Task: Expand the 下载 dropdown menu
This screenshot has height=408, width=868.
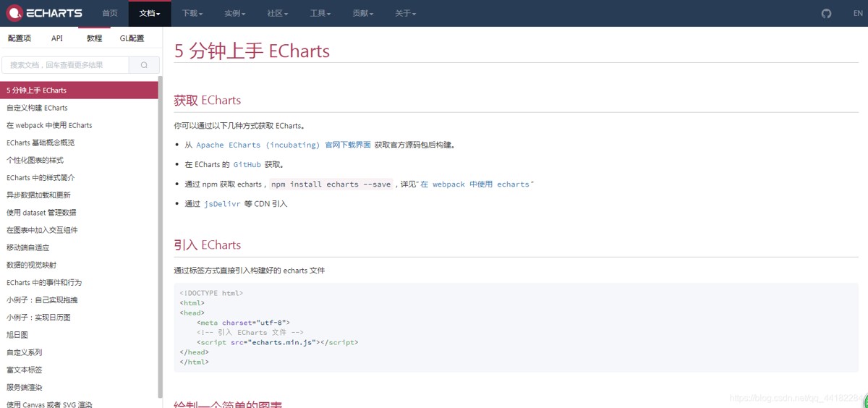Action: (192, 13)
